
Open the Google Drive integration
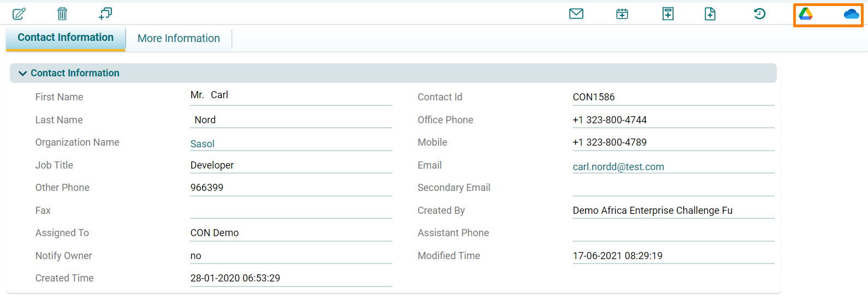(806, 14)
